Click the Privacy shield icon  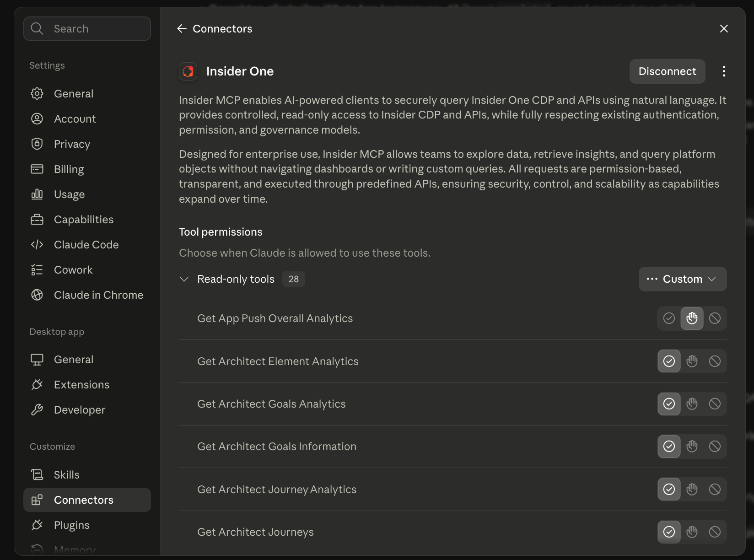point(37,144)
